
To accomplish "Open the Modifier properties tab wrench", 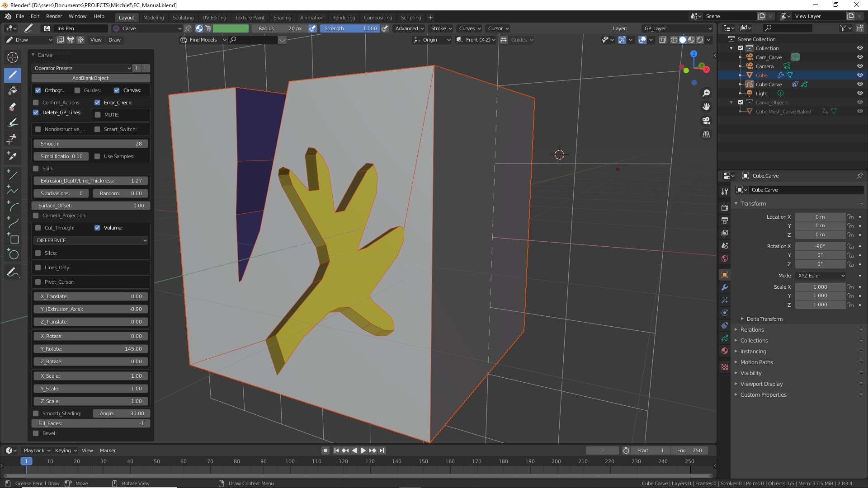I will click(725, 287).
